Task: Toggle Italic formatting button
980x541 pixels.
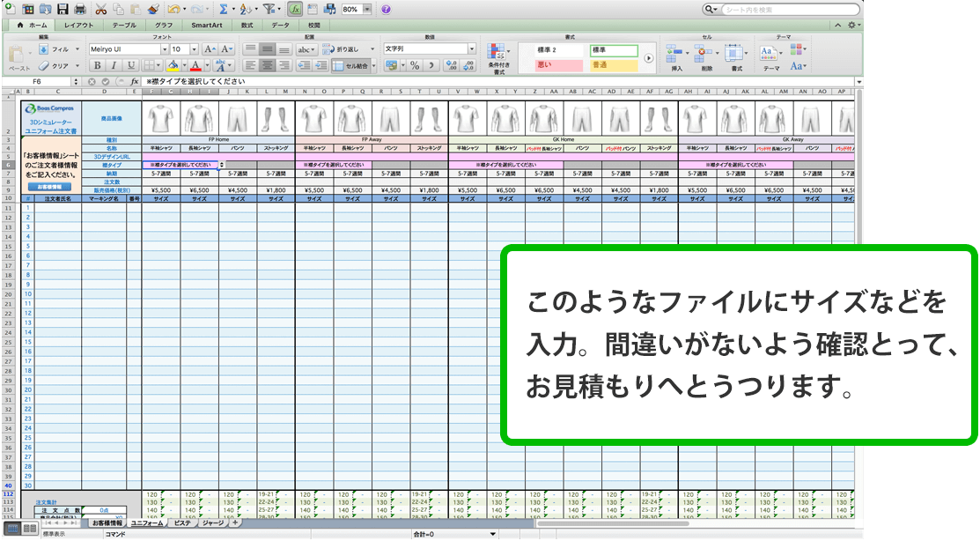Action: pos(114,65)
